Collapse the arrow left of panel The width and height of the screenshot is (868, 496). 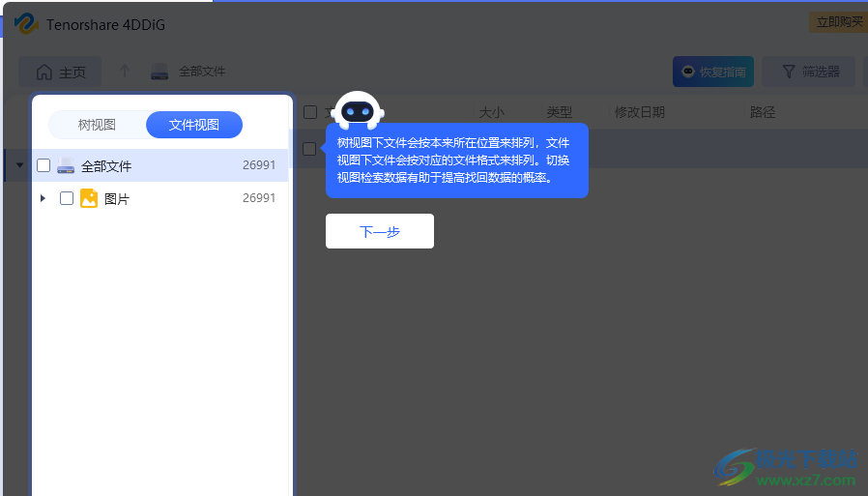(20, 165)
